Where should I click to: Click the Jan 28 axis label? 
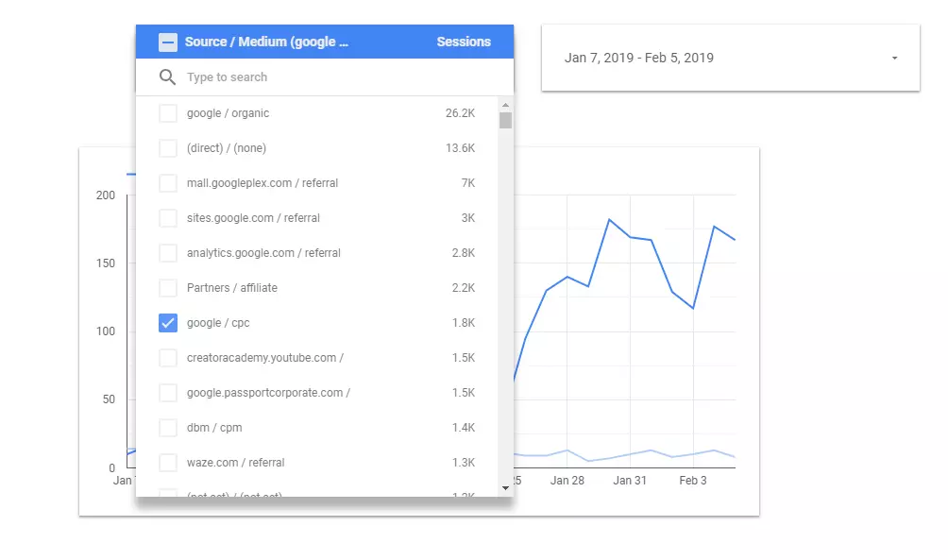point(567,481)
